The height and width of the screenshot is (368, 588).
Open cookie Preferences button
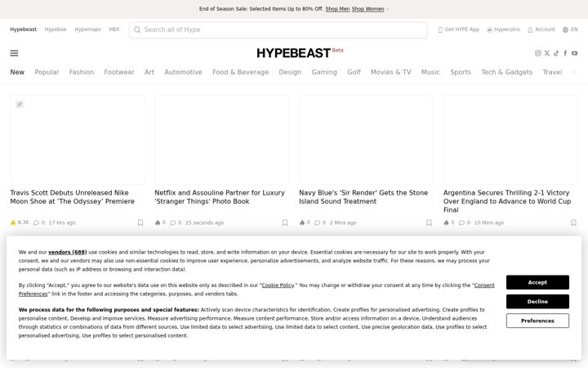(x=537, y=321)
